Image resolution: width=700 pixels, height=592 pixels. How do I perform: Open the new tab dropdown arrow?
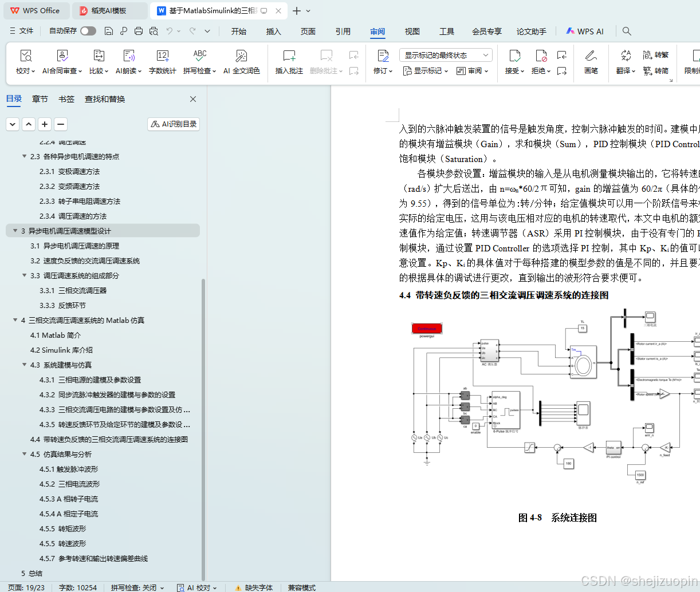(308, 11)
